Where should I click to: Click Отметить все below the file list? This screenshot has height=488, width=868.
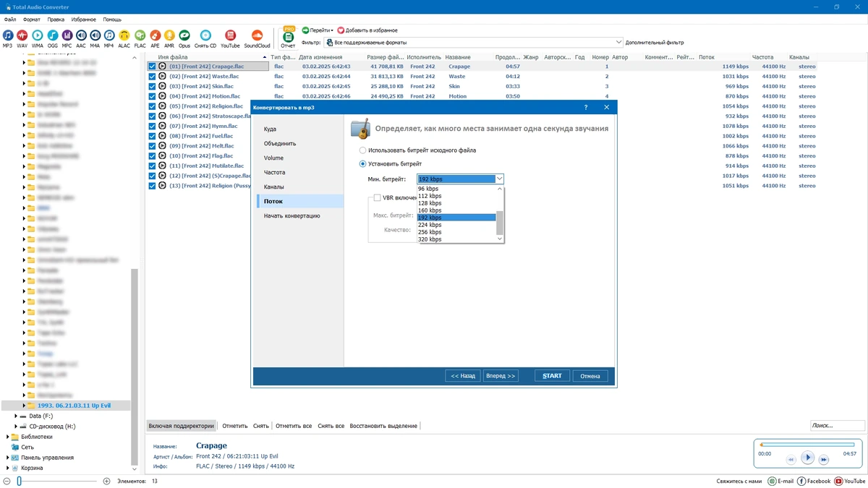coord(294,426)
